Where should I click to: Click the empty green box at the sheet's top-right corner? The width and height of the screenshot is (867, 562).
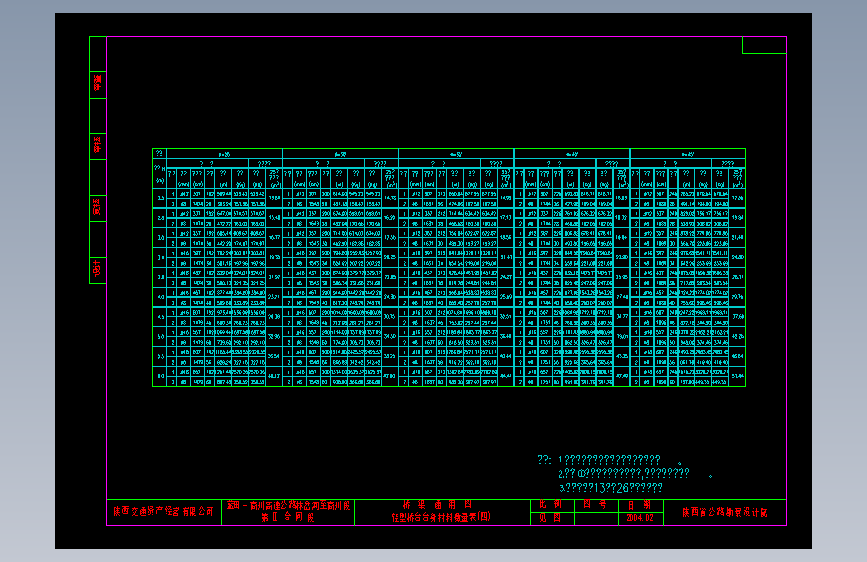764,45
